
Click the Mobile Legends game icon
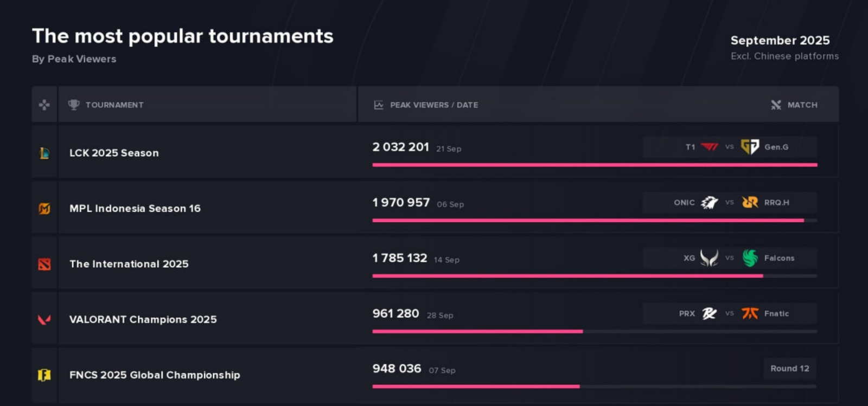[44, 209]
